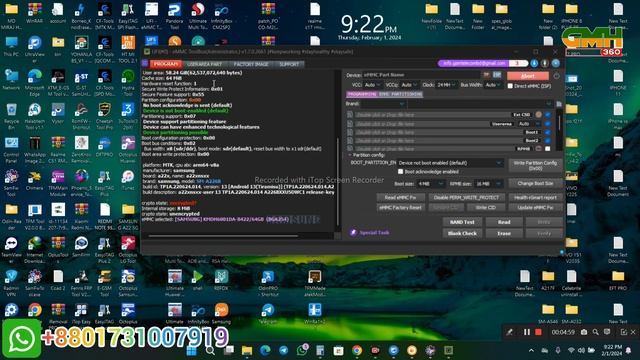The height and width of the screenshot is (360, 640).
Task: Click the red Abort button
Action: click(528, 76)
